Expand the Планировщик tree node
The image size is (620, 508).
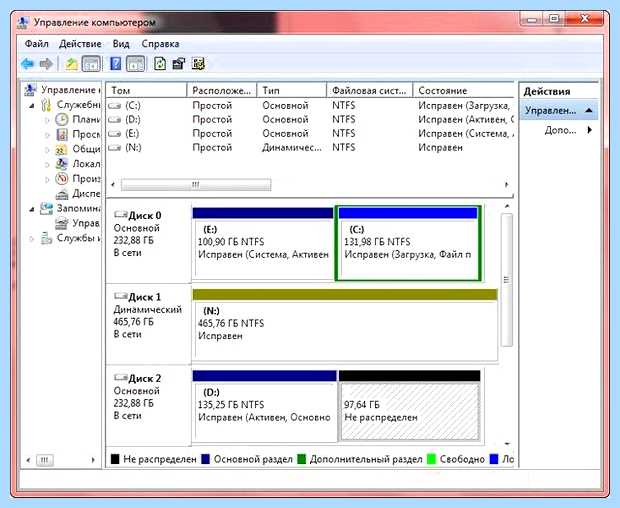click(x=47, y=120)
